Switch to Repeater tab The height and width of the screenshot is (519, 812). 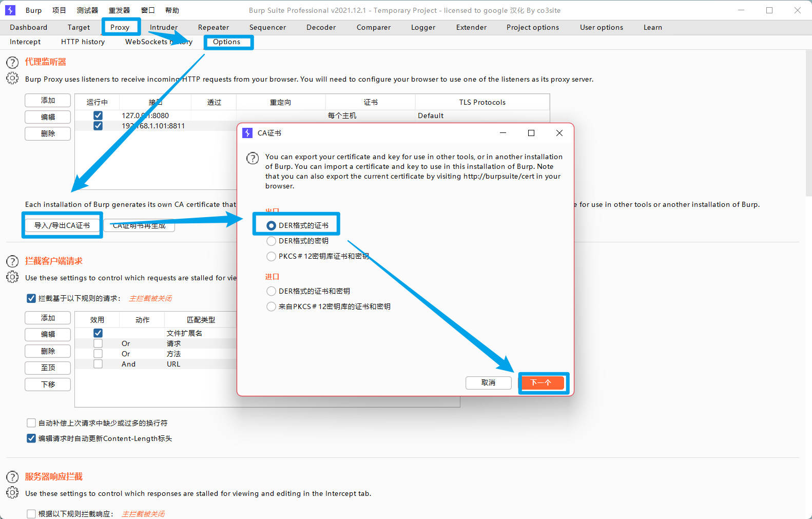click(x=214, y=27)
